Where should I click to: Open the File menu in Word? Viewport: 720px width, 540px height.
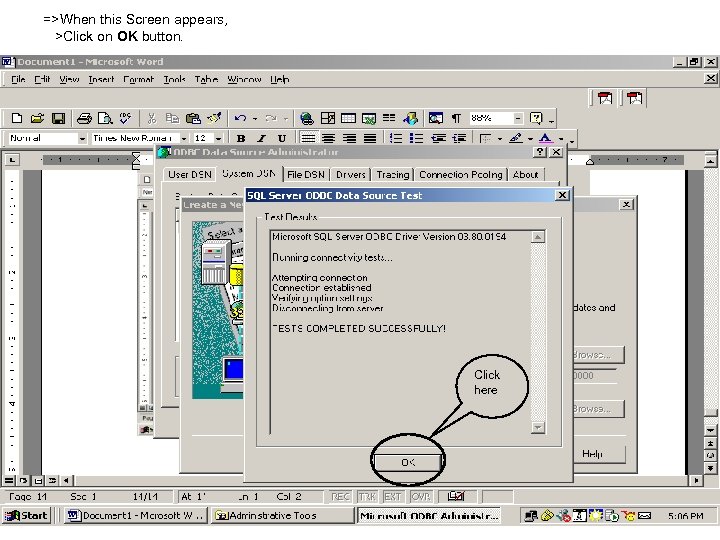point(18,79)
